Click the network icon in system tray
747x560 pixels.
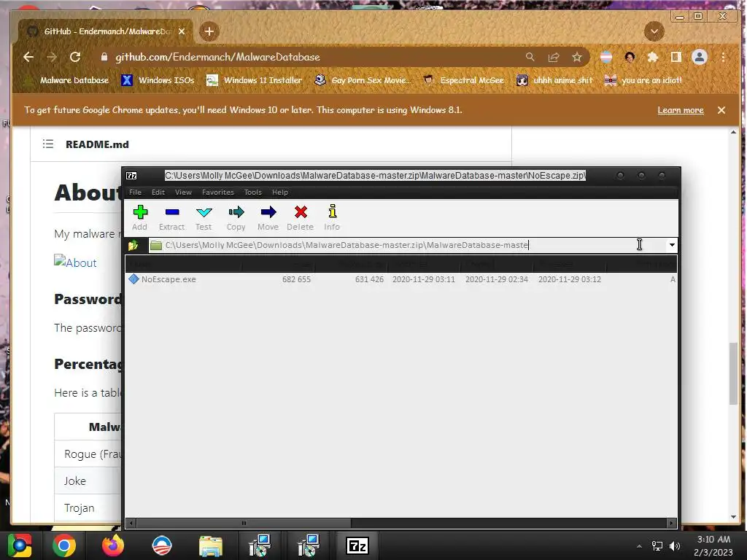[657, 545]
